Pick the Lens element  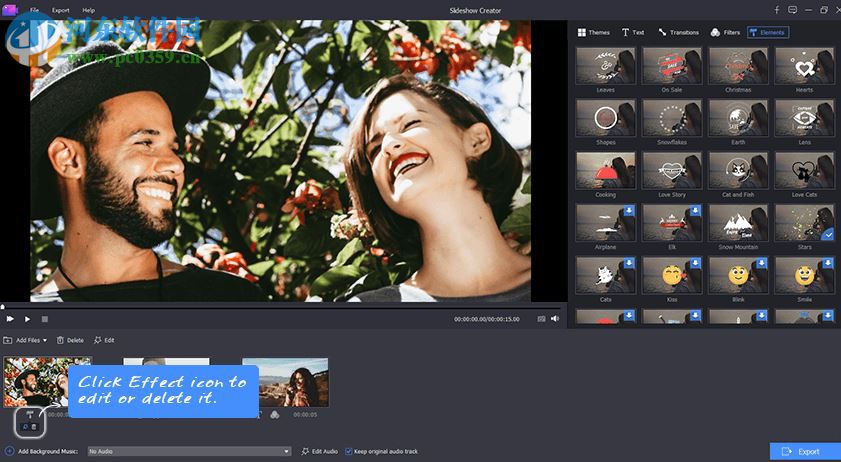tap(805, 118)
